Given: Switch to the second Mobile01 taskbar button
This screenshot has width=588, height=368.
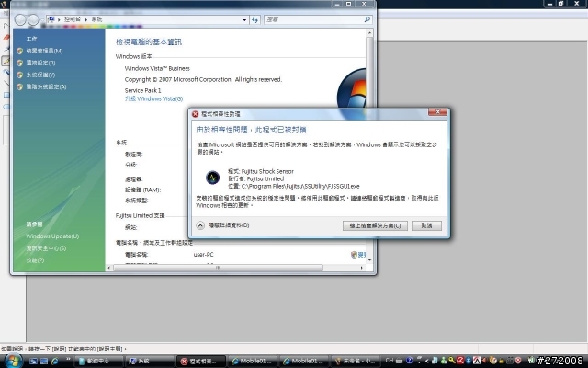Looking at the screenshot, I should pyautogui.click(x=304, y=361).
